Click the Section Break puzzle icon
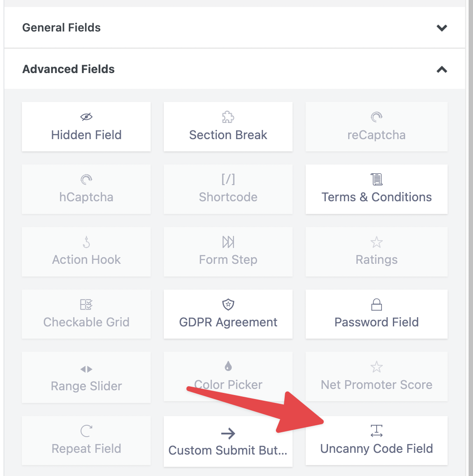 pyautogui.click(x=228, y=117)
